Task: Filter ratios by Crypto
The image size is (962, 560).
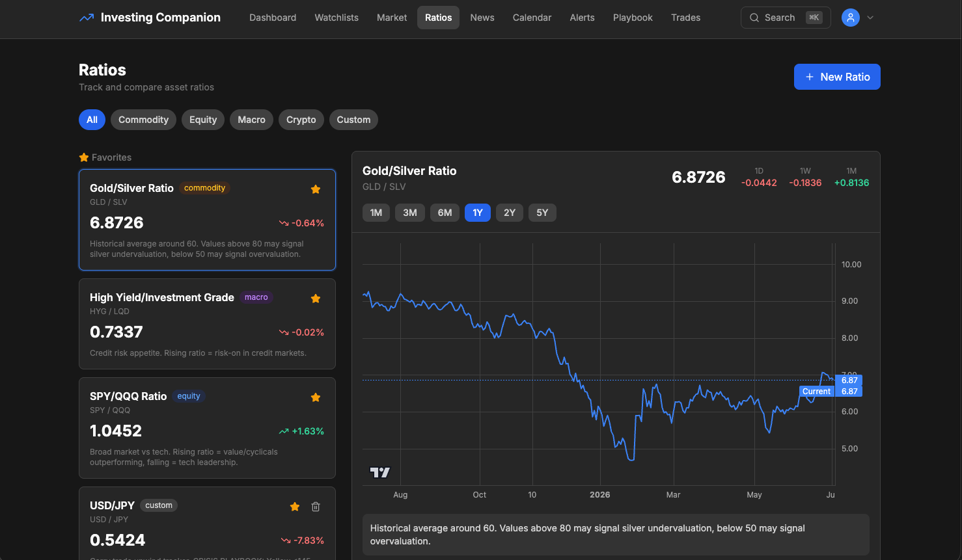Action: (x=301, y=120)
